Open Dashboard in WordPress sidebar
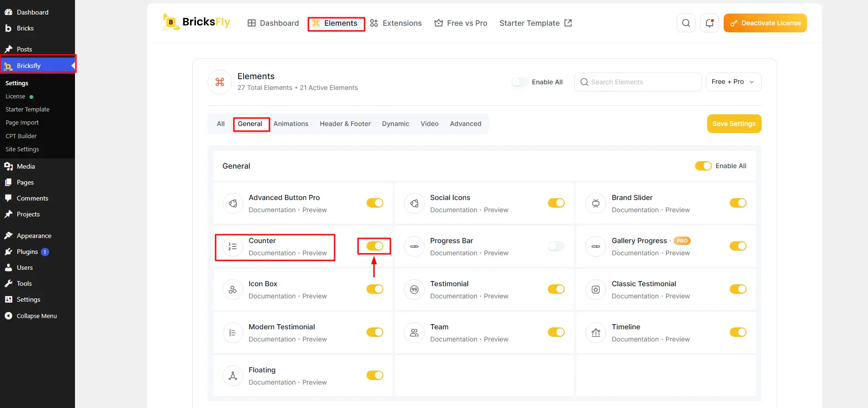This screenshot has height=408, width=868. 37,12
